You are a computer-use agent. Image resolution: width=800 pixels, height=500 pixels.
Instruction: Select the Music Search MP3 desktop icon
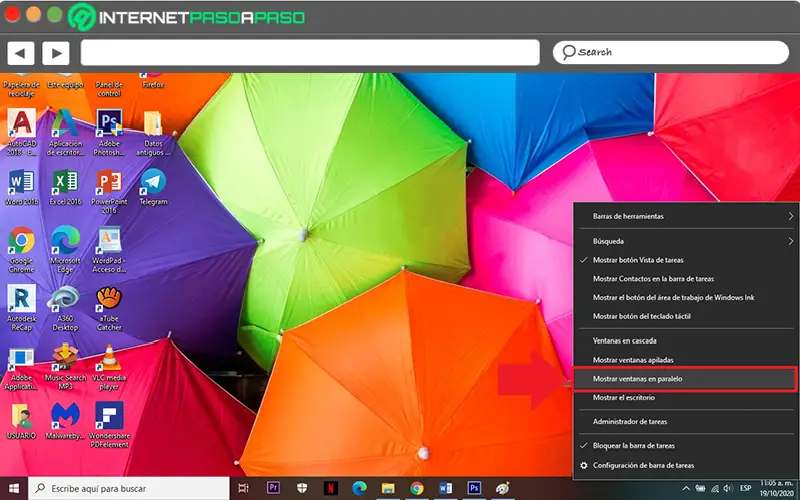65,367
